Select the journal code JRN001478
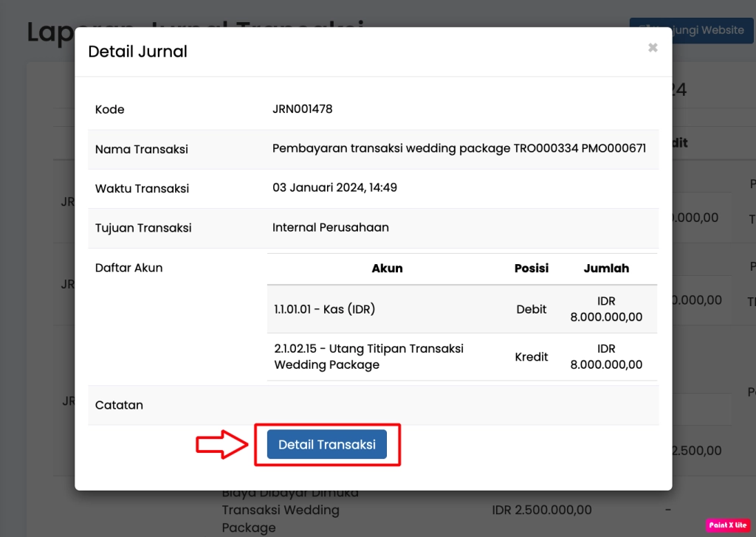The image size is (756, 537). (x=303, y=109)
